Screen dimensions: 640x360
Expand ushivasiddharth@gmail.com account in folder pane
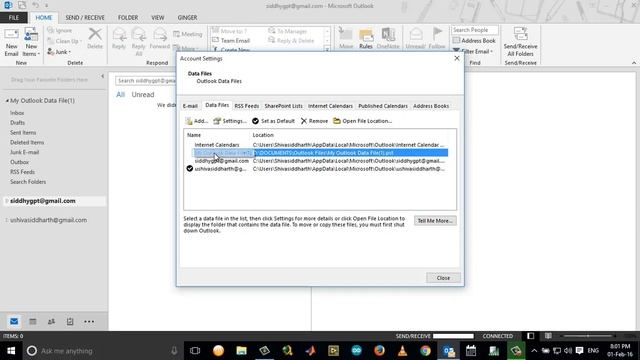coord(7,220)
